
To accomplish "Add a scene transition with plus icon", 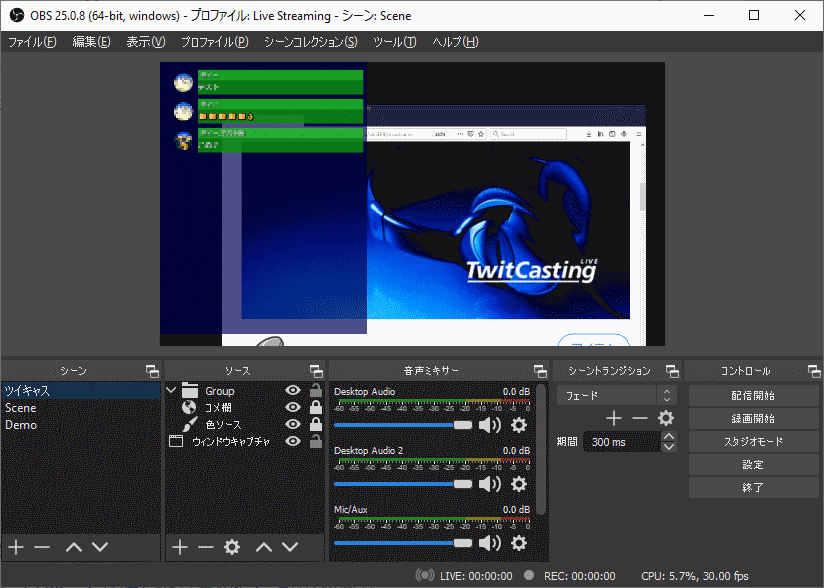I will [614, 418].
